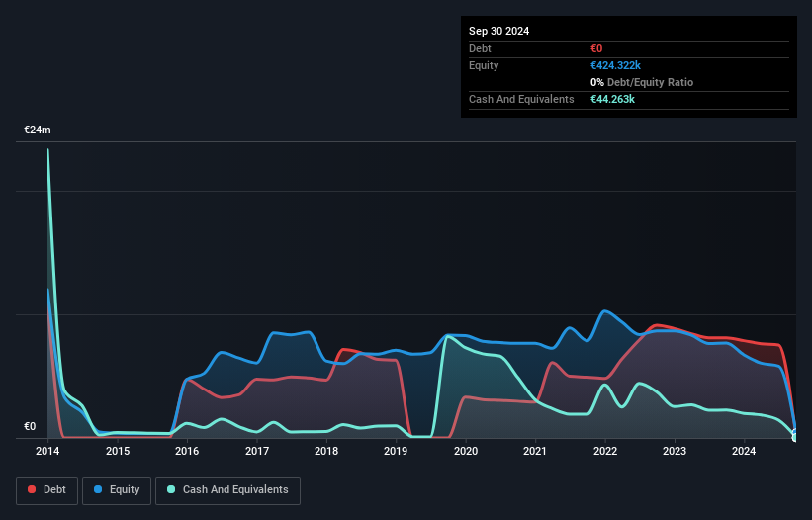Select the 2014 x-axis label

pyautogui.click(x=47, y=451)
